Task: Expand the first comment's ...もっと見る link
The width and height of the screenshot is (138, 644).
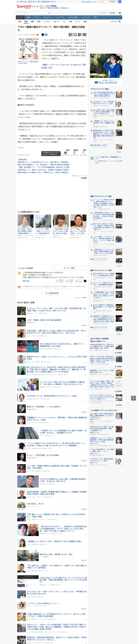Action: click(x=79, y=277)
